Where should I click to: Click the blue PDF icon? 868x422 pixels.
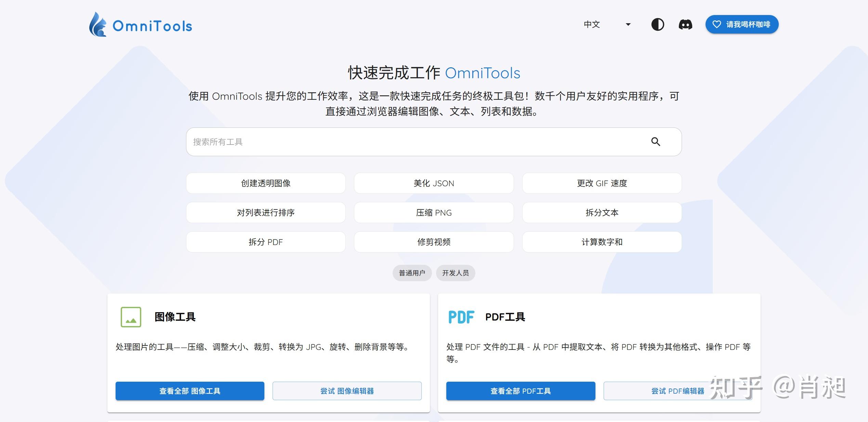[x=461, y=317]
